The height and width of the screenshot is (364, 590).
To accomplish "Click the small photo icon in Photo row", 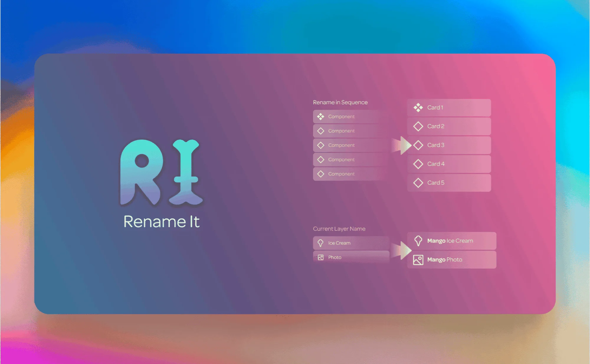I will pos(321,257).
